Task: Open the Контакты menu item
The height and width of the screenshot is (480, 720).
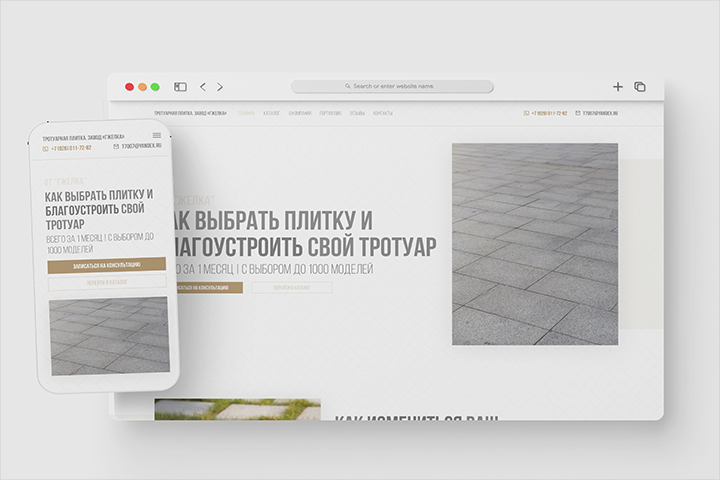Action: [x=382, y=113]
